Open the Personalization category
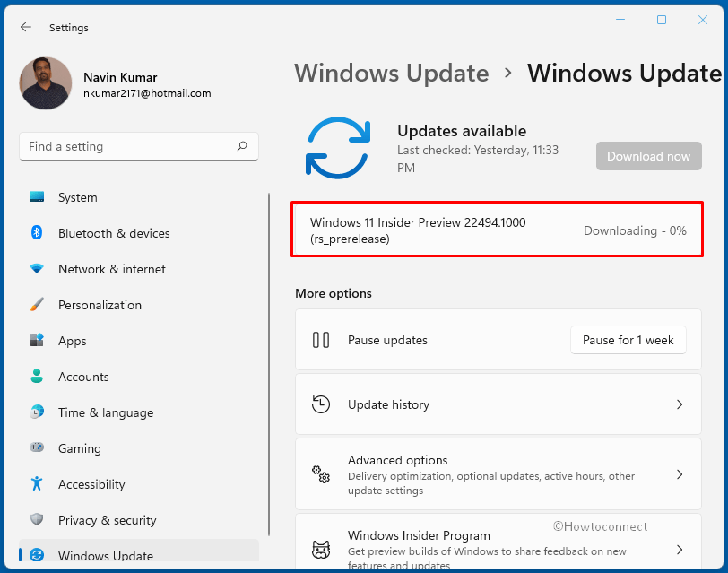The width and height of the screenshot is (728, 573). pyautogui.click(x=139, y=305)
